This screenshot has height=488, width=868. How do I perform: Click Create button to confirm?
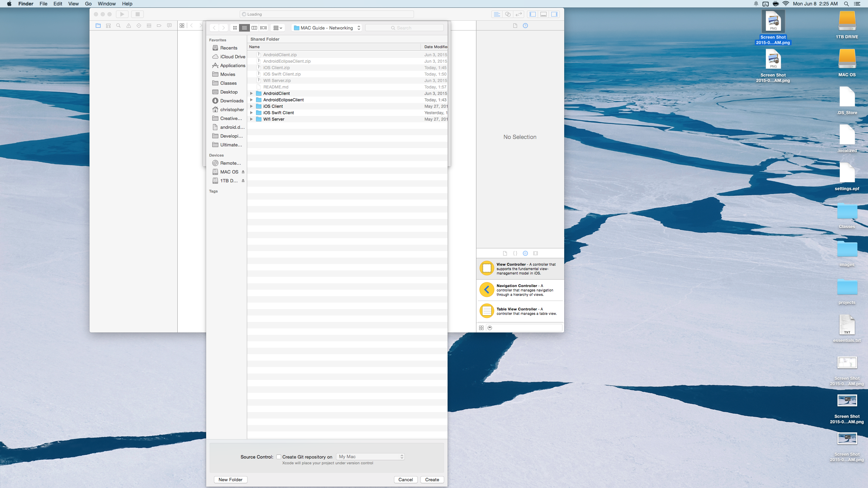(x=432, y=479)
